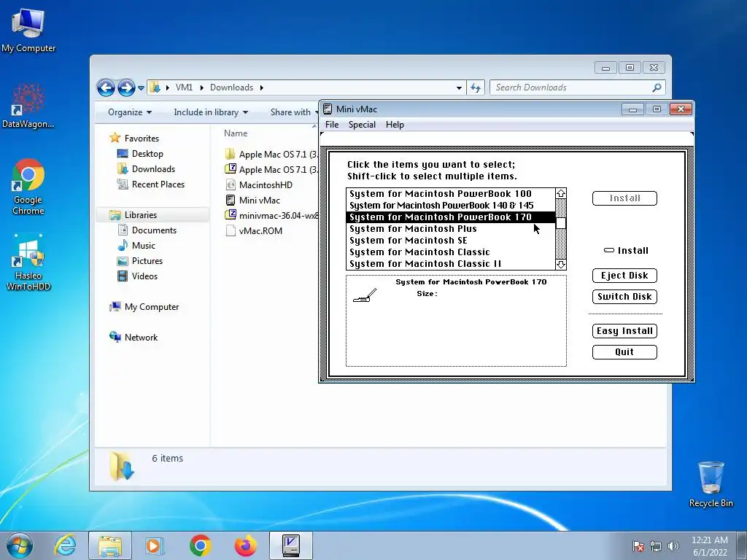Open Downloads under Favorites

[146, 169]
